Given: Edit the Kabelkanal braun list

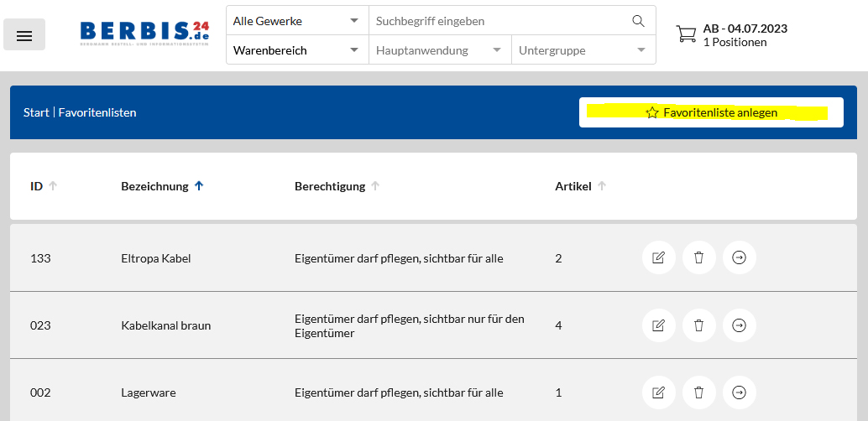Looking at the screenshot, I should point(659,325).
